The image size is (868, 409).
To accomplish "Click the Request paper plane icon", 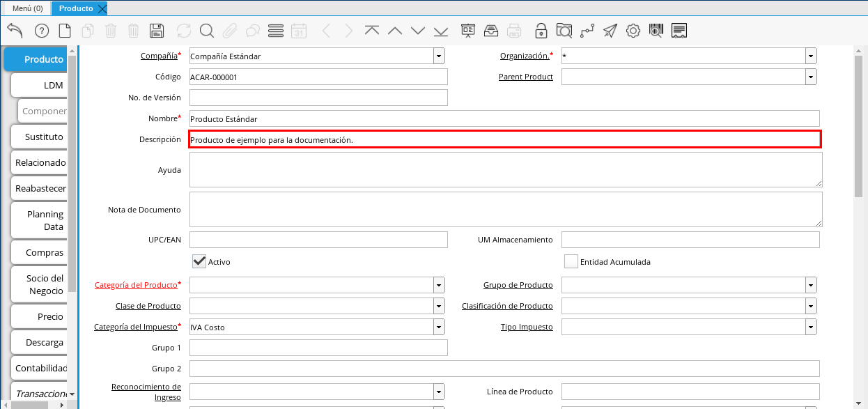I will pos(610,31).
